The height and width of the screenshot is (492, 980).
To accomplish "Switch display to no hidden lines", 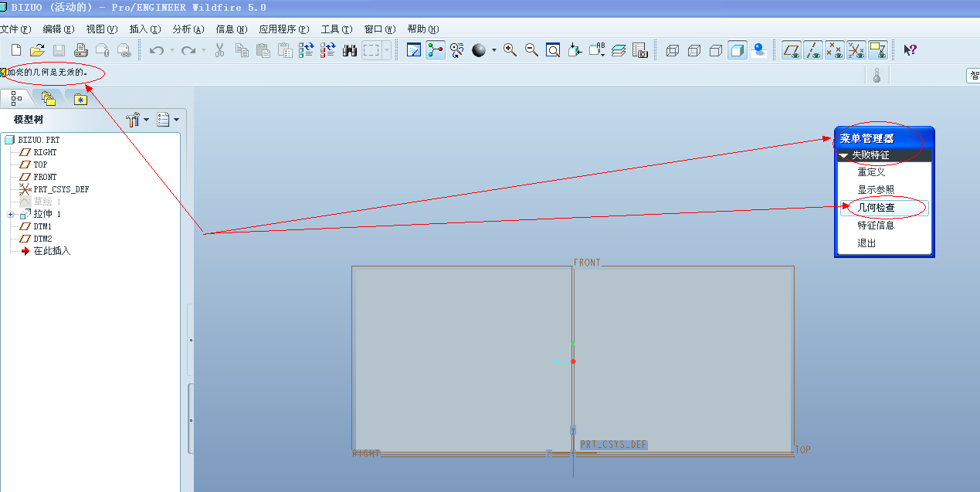I will click(x=715, y=50).
